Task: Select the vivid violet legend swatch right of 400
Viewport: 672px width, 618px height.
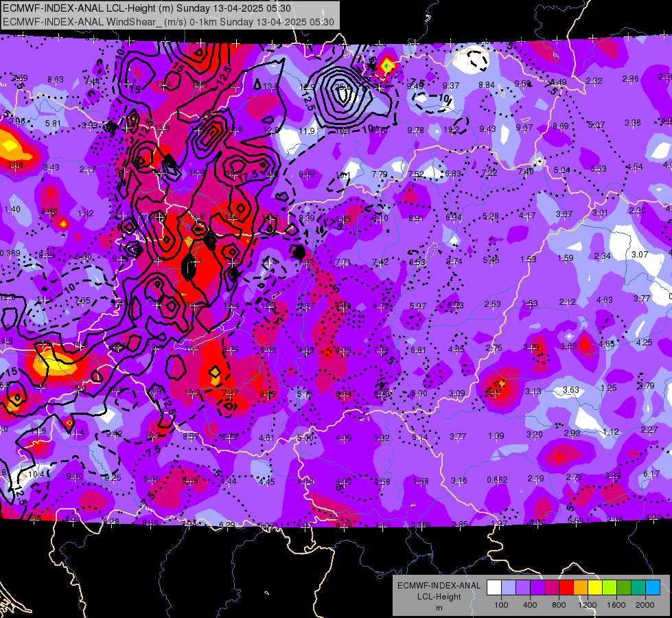Action: 537,588
